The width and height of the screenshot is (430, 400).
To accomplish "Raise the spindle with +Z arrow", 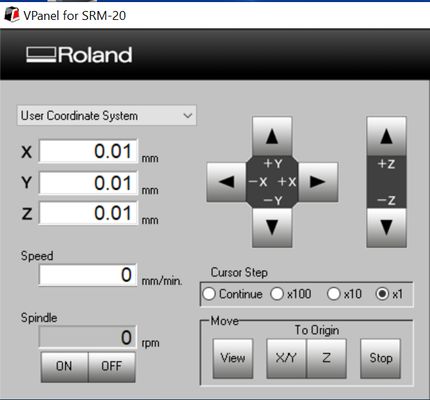I will point(386,136).
